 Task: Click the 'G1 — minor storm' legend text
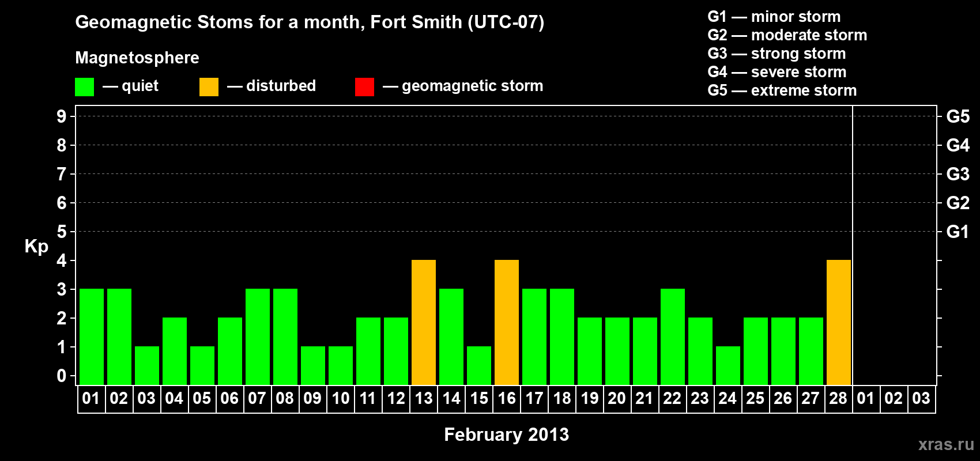774,17
